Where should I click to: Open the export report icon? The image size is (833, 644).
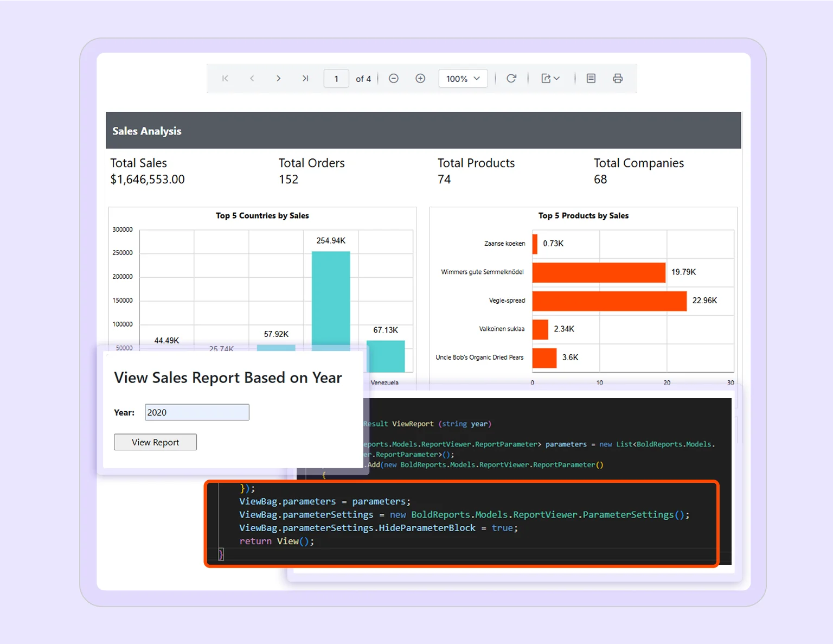click(546, 78)
